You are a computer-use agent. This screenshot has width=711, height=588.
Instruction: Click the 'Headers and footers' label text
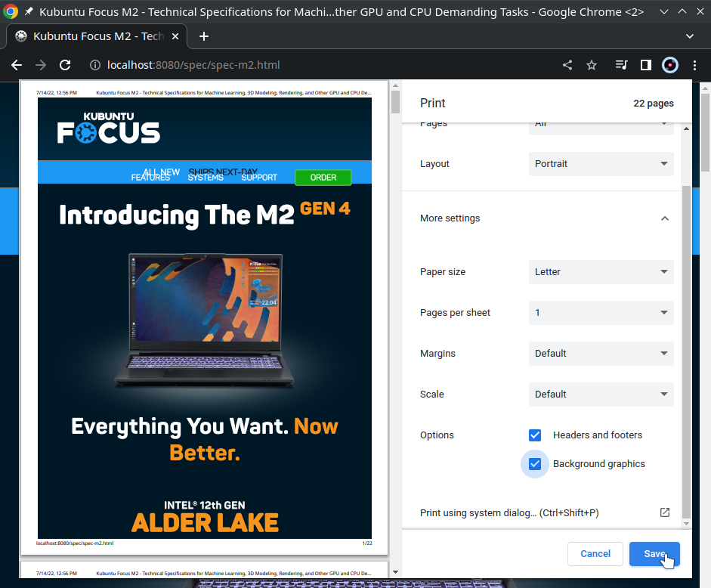[598, 435]
